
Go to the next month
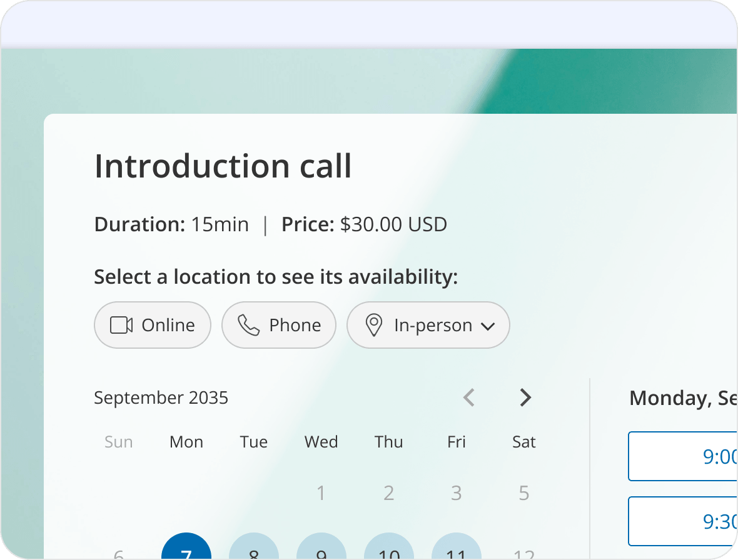click(525, 397)
